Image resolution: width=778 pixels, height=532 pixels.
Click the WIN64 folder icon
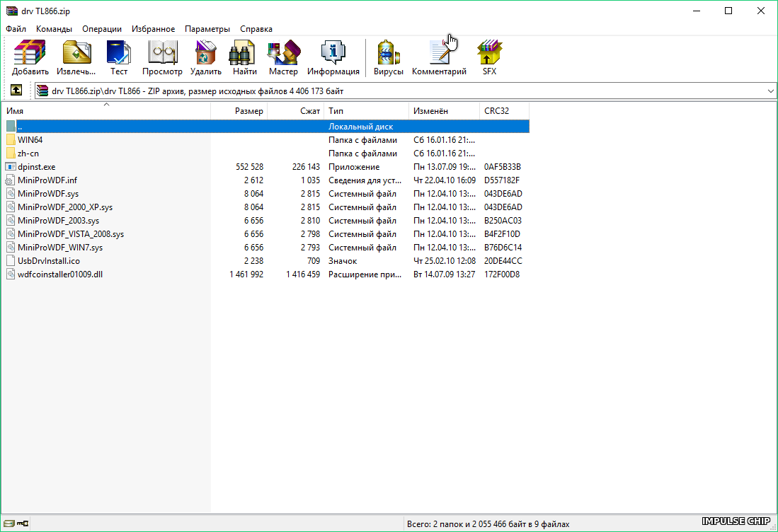tap(11, 140)
